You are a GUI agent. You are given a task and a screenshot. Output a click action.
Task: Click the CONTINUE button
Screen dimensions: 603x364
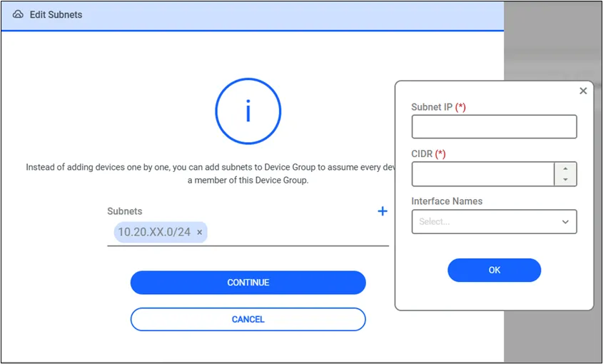pos(248,283)
